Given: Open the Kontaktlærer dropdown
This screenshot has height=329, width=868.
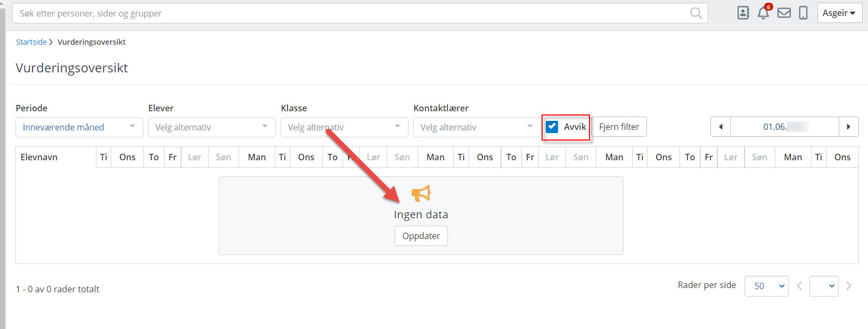Looking at the screenshot, I should tap(477, 127).
